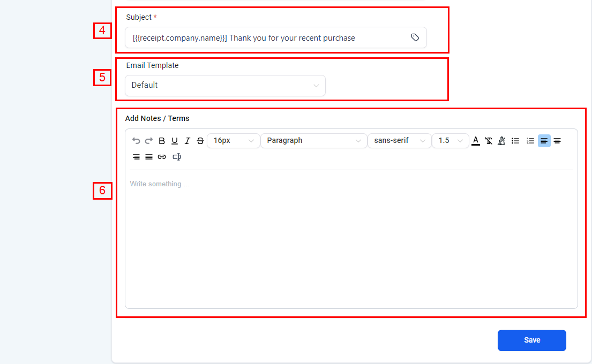Click the insert link icon
The height and width of the screenshot is (364, 592).
point(162,157)
